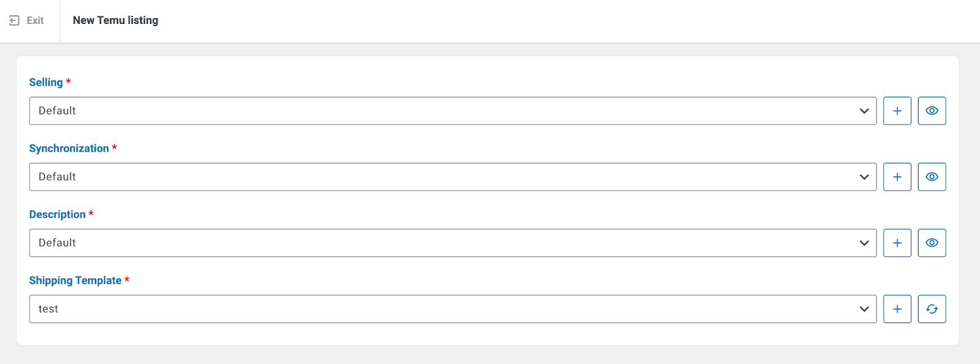
Task: Click the Synchronization field label
Action: pos(69,149)
